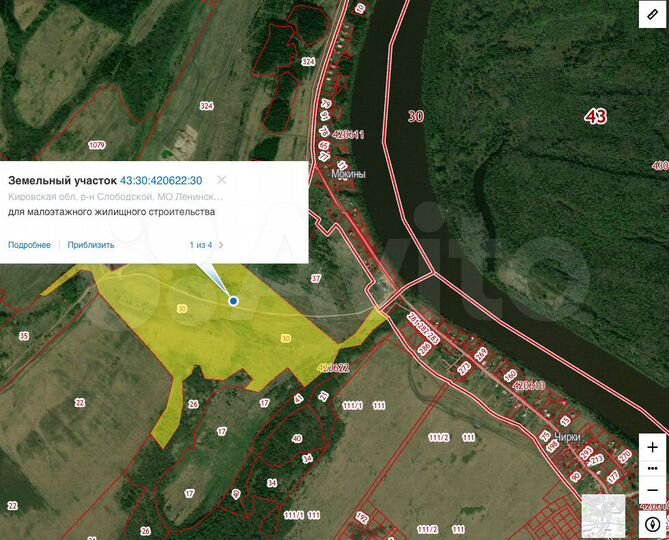The image size is (669, 540).
Task: Switch basemap using the minimap thumbnail
Action: click(604, 515)
